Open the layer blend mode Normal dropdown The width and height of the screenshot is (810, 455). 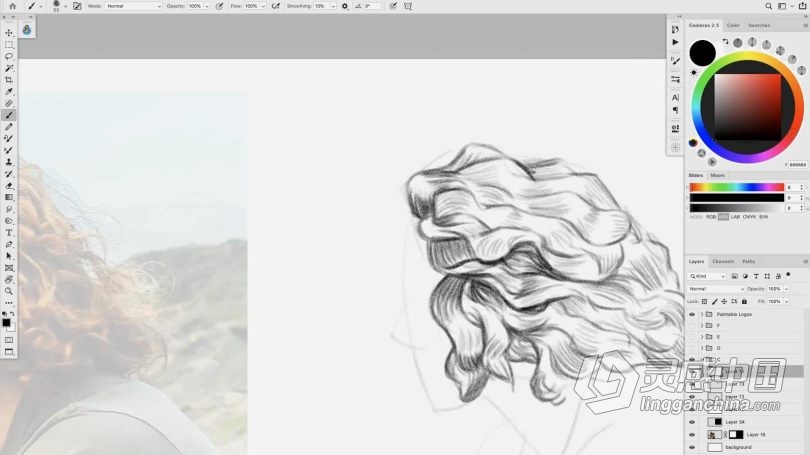click(716, 289)
